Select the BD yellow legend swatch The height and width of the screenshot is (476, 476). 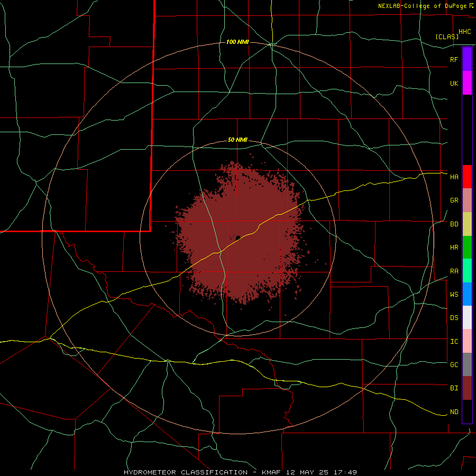(x=467, y=224)
